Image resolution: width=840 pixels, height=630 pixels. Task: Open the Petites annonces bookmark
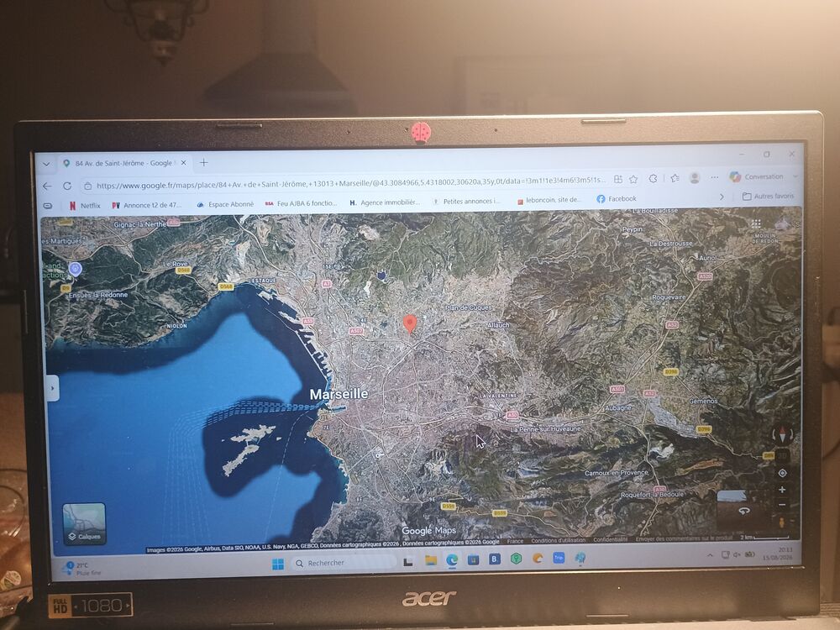[466, 201]
